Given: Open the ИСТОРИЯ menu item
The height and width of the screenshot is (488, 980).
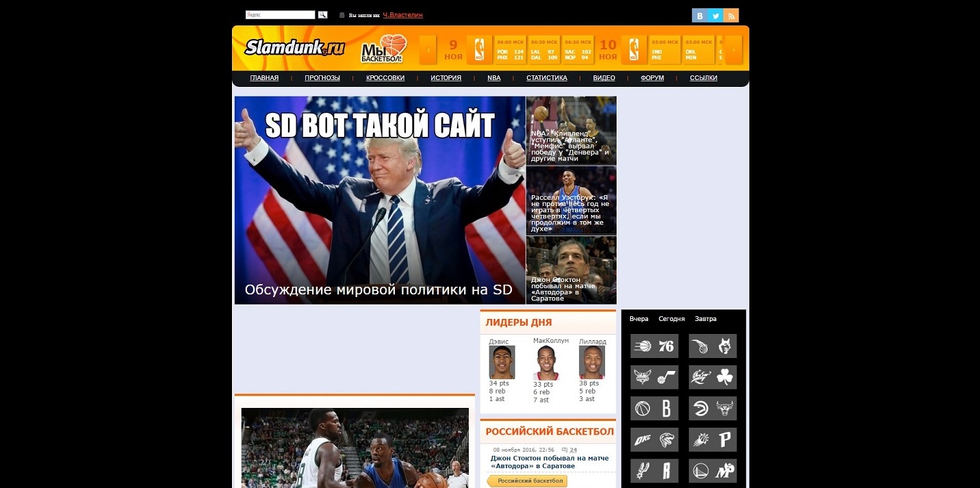Looking at the screenshot, I should coord(446,78).
